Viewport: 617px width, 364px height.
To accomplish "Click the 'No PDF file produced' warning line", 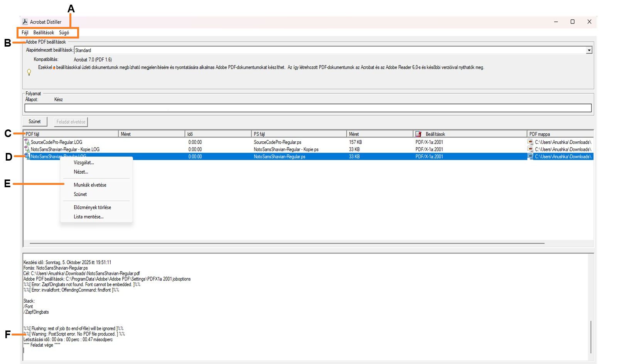I will tap(74, 334).
